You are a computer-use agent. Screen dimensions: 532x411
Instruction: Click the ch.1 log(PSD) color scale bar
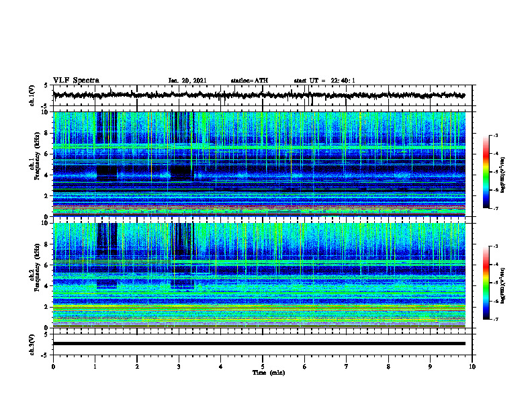[486, 172]
